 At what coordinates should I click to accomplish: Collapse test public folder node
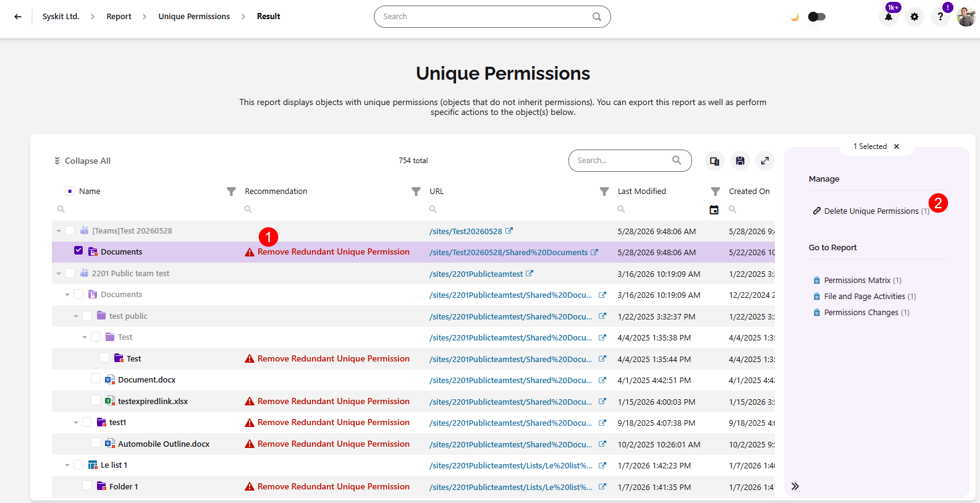coord(76,316)
